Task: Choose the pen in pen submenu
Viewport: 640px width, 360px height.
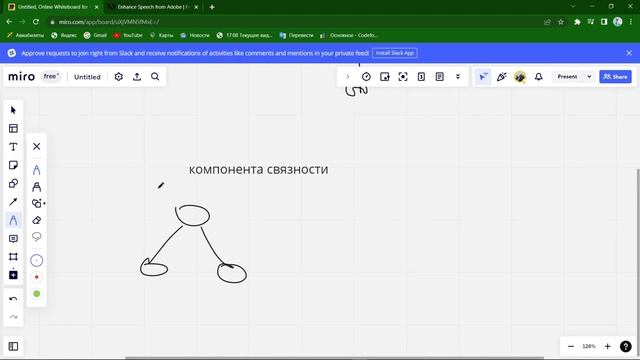Action: tap(37, 170)
